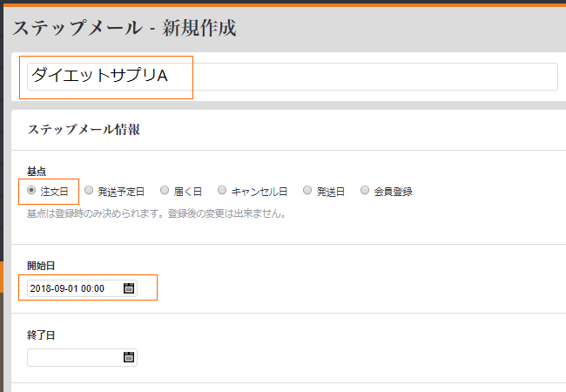
Task: Click the hint text about 基点 registration
Action: (x=157, y=213)
